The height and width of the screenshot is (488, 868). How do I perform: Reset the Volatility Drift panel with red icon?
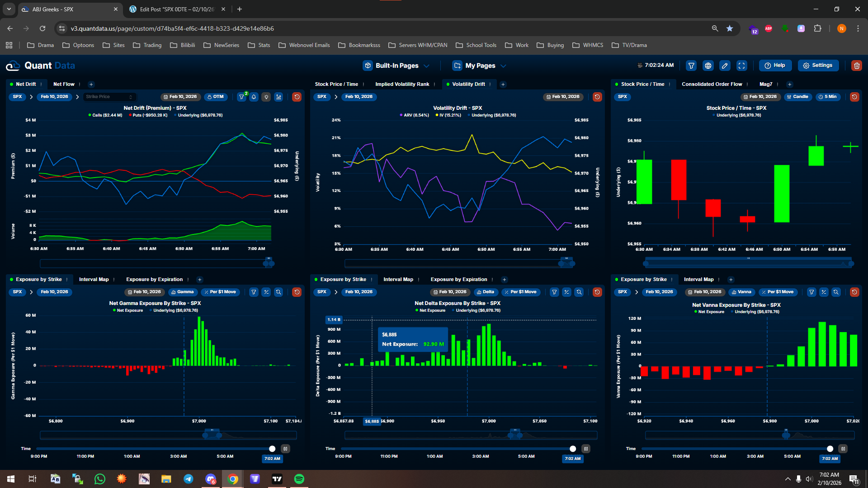pyautogui.click(x=597, y=97)
